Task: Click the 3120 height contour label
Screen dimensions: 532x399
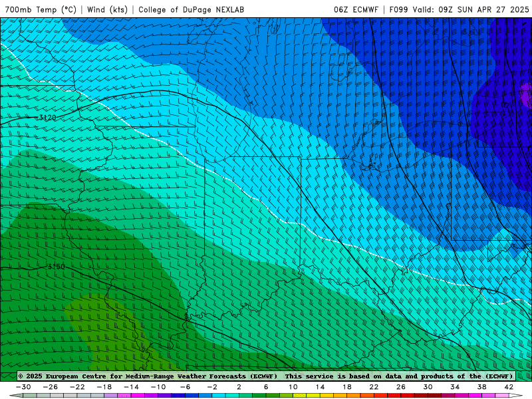Action: tap(47, 118)
